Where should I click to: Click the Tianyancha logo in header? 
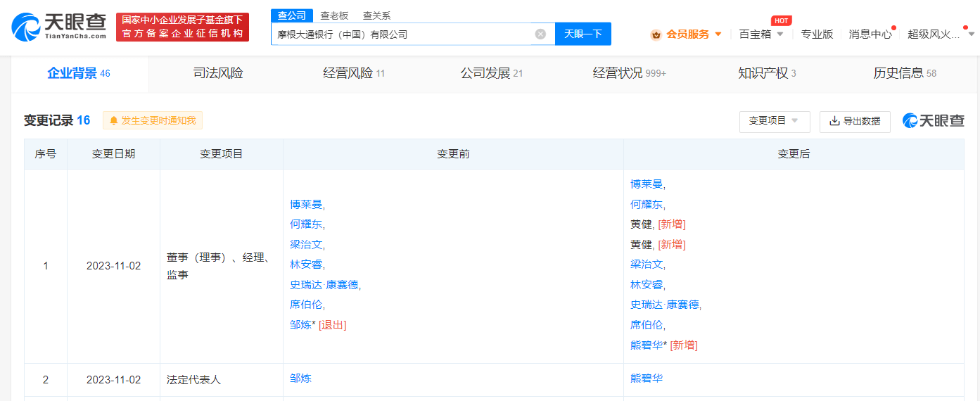59,27
